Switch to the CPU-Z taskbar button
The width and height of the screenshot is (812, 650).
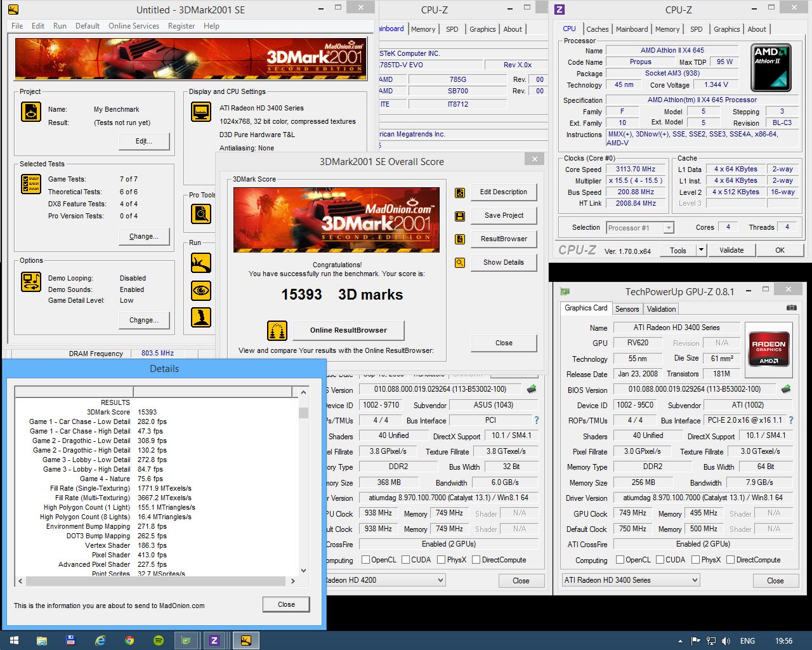[214, 640]
